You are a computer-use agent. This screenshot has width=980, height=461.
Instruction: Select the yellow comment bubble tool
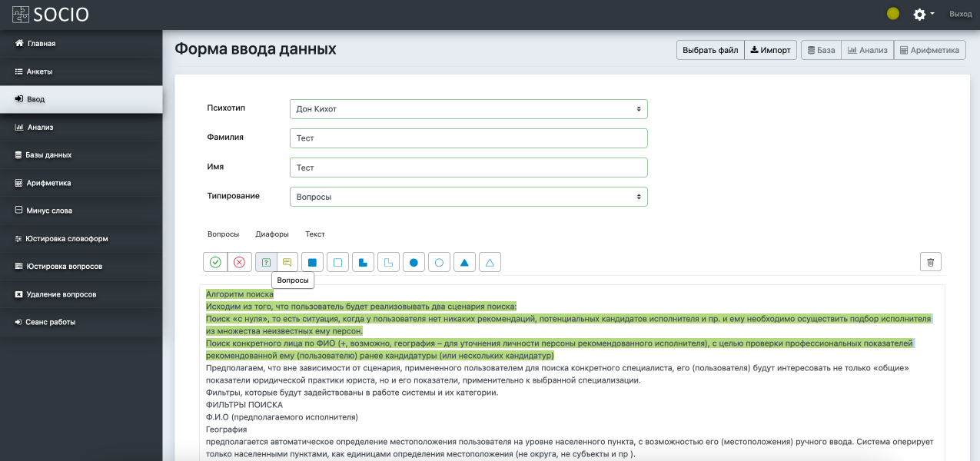coord(287,262)
